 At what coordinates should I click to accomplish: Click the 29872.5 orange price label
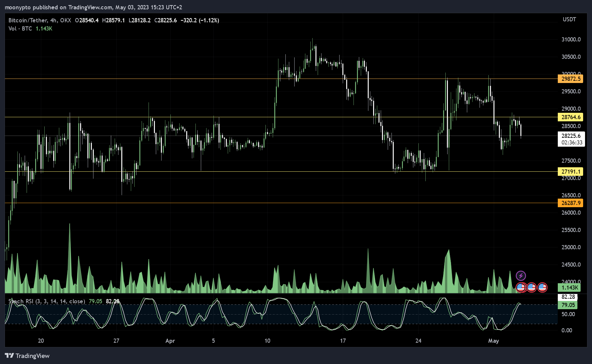coord(570,79)
